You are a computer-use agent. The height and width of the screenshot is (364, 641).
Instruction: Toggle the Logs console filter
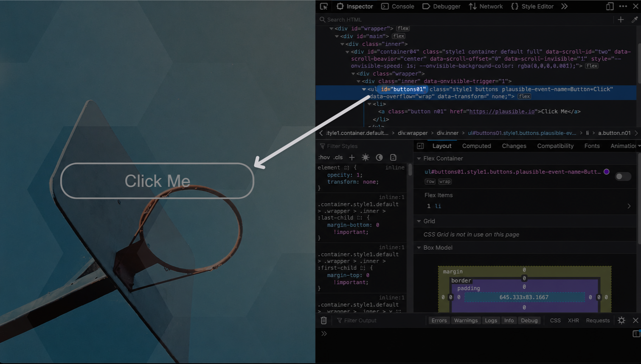pyautogui.click(x=491, y=320)
